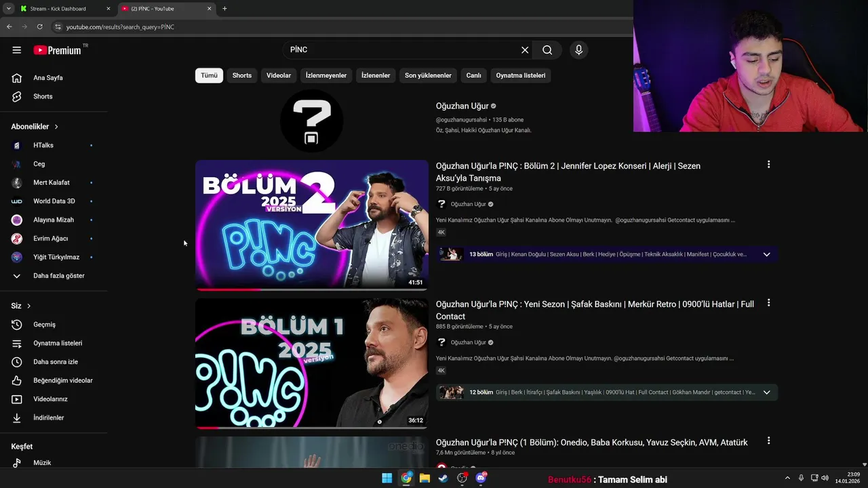The image size is (868, 488).
Task: Open the Oğuzhan Uğur channel title
Action: point(462,106)
